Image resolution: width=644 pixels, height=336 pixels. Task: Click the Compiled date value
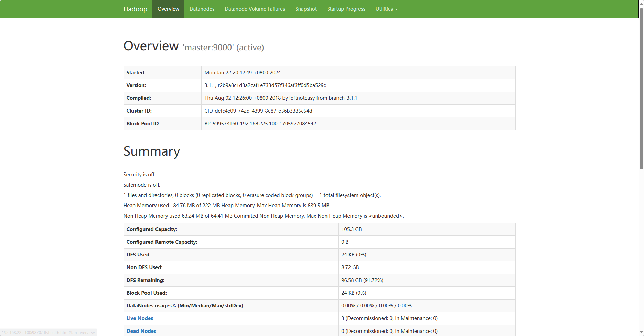coord(281,98)
